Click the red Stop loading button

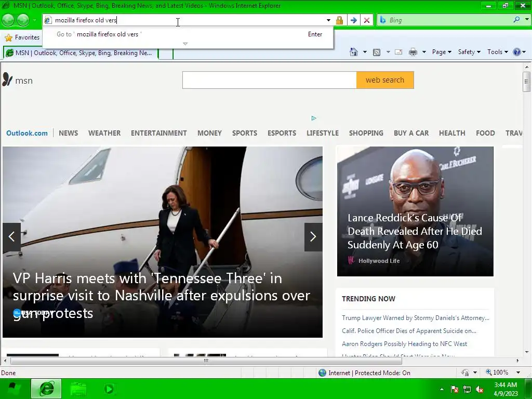coord(367,20)
